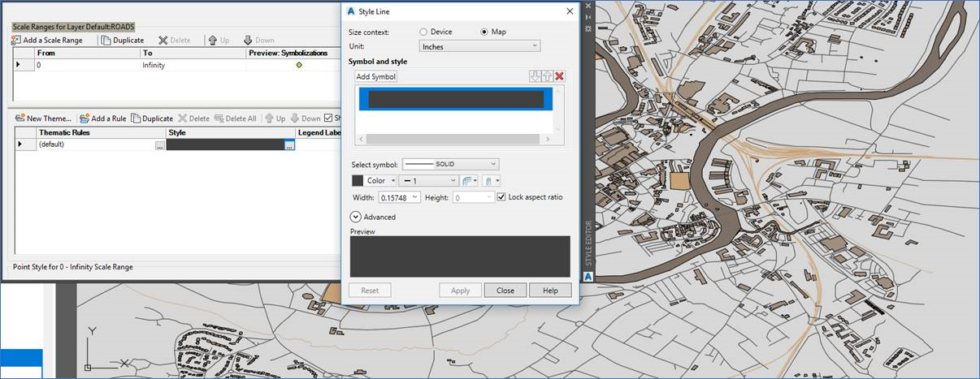
Task: Open the line join style icon menu
Action: tap(470, 181)
